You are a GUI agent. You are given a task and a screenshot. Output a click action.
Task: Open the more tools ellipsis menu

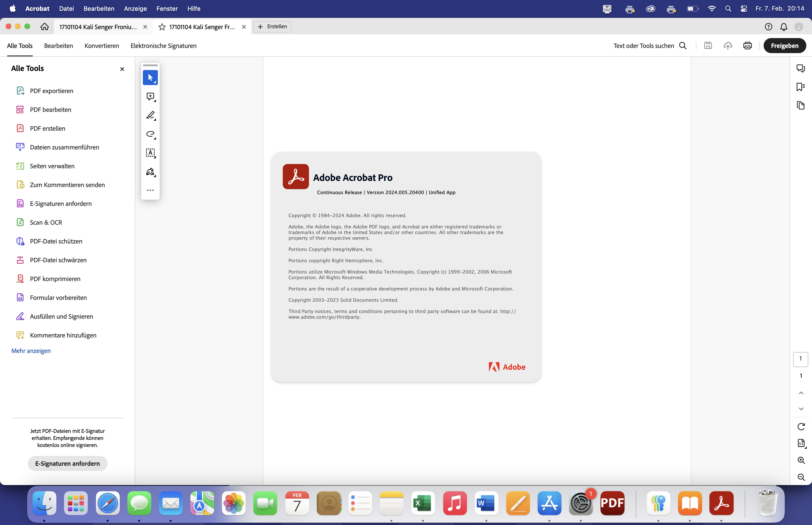(x=150, y=190)
